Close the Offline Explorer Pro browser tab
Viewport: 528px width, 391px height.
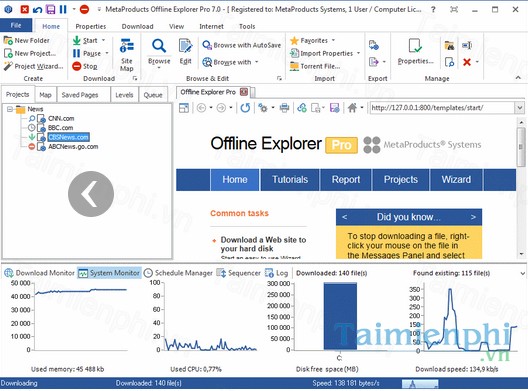point(244,92)
